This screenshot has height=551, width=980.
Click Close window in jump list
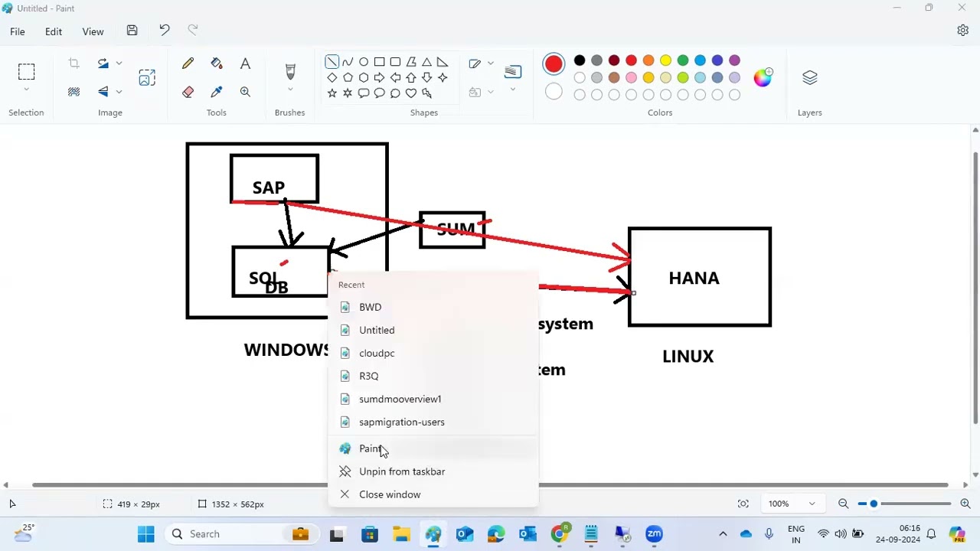tap(433, 494)
